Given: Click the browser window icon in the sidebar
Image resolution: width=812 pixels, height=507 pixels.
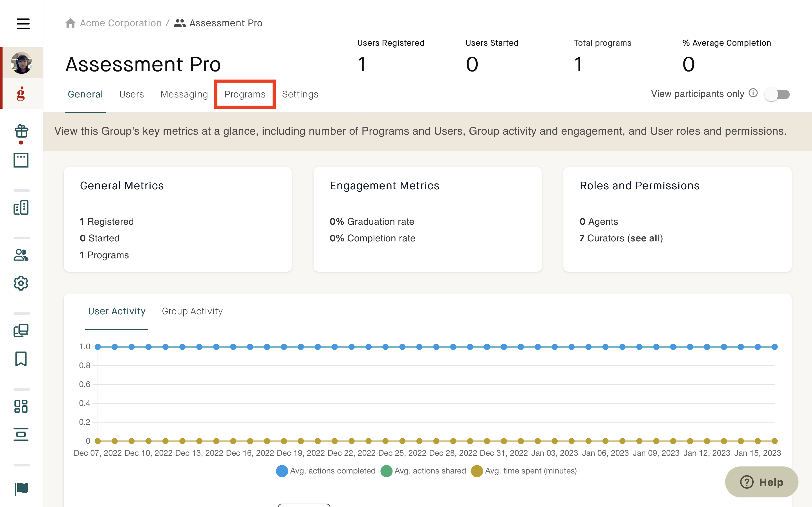Looking at the screenshot, I should (21, 160).
